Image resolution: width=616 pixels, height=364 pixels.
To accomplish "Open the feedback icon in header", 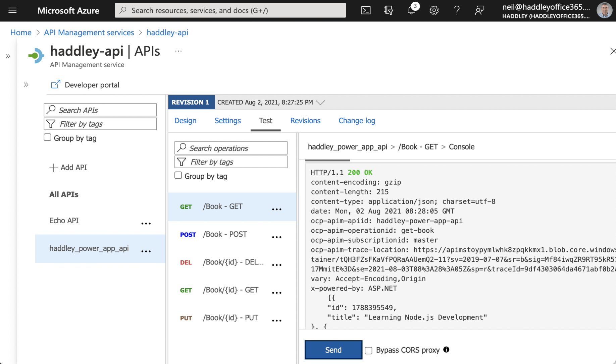I will click(479, 10).
